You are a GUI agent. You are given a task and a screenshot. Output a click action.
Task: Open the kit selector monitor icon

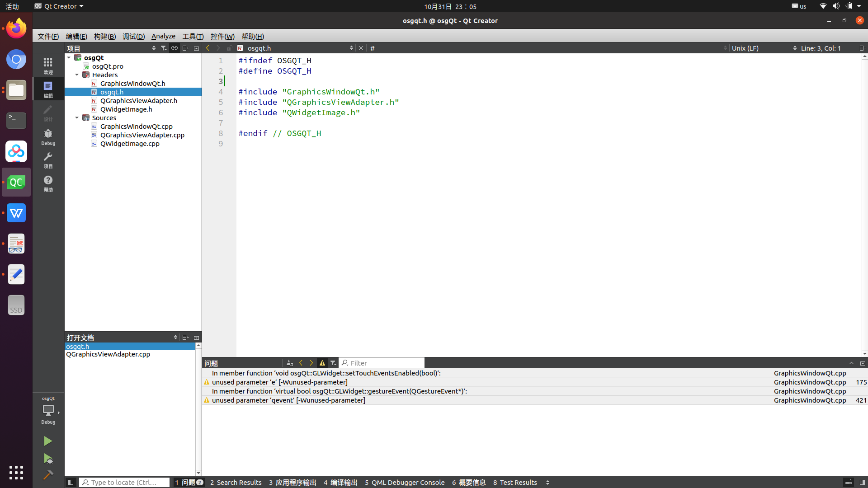48,410
